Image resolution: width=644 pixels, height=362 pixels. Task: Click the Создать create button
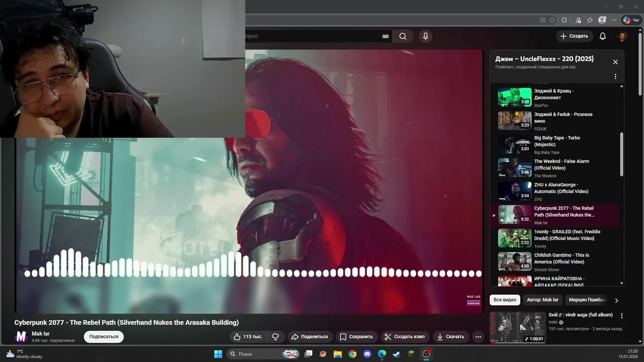[574, 36]
